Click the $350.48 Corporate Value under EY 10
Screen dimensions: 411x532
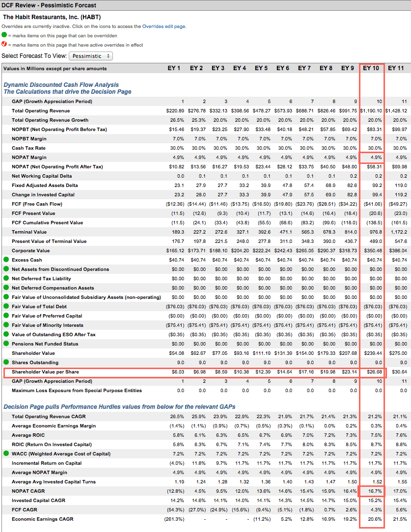point(372,251)
